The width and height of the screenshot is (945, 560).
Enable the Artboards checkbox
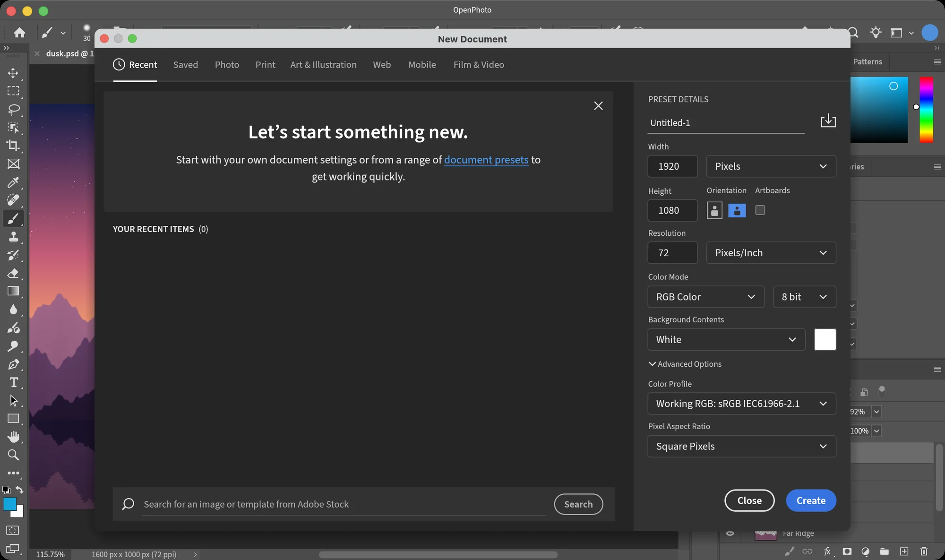(760, 210)
